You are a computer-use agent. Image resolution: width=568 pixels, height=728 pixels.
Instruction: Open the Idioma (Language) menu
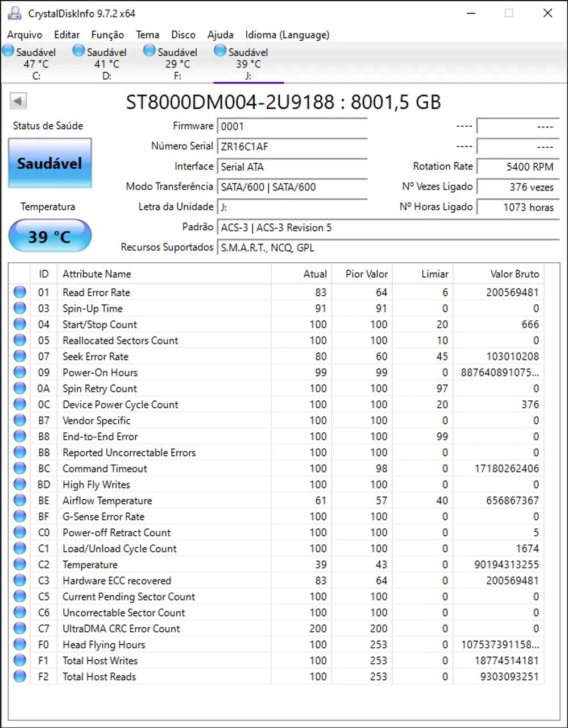(x=287, y=35)
